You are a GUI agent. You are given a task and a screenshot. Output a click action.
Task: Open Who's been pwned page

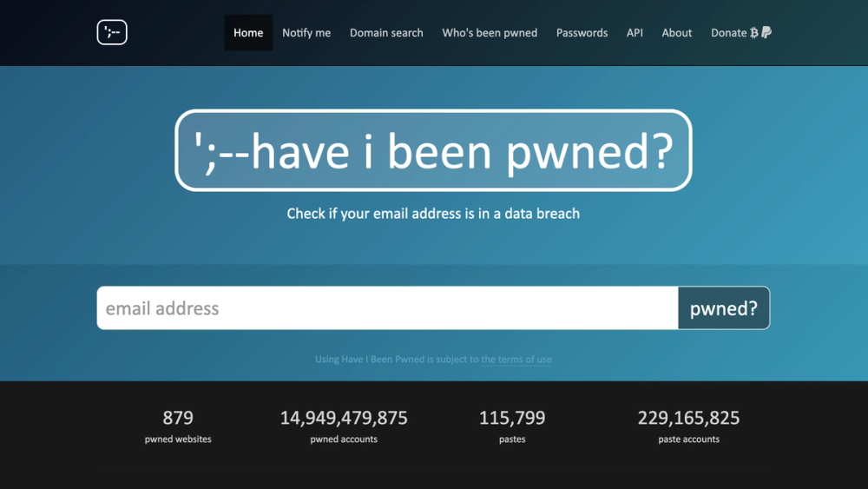490,33
